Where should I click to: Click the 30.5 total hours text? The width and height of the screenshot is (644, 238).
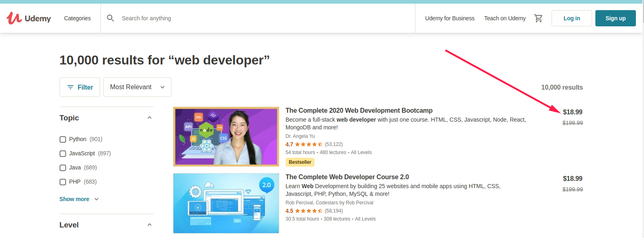click(302, 219)
